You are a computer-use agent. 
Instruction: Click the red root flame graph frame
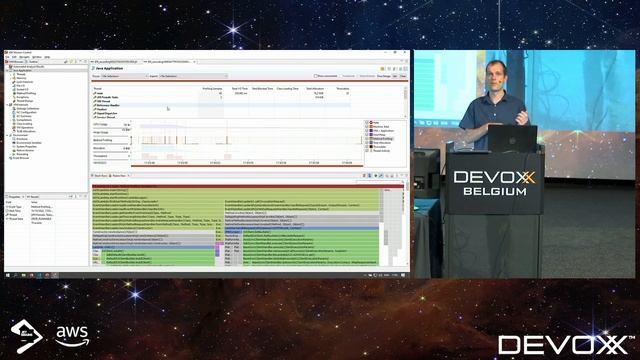248,186
